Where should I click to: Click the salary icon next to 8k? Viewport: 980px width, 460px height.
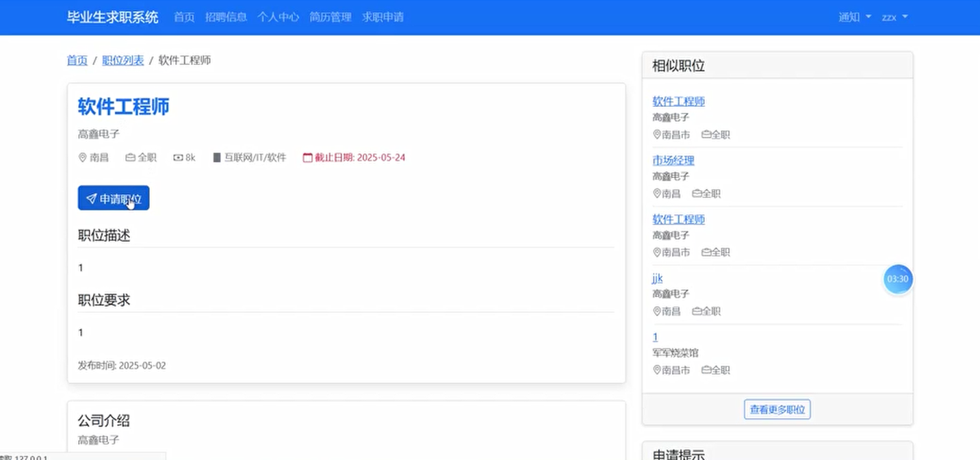(x=177, y=157)
